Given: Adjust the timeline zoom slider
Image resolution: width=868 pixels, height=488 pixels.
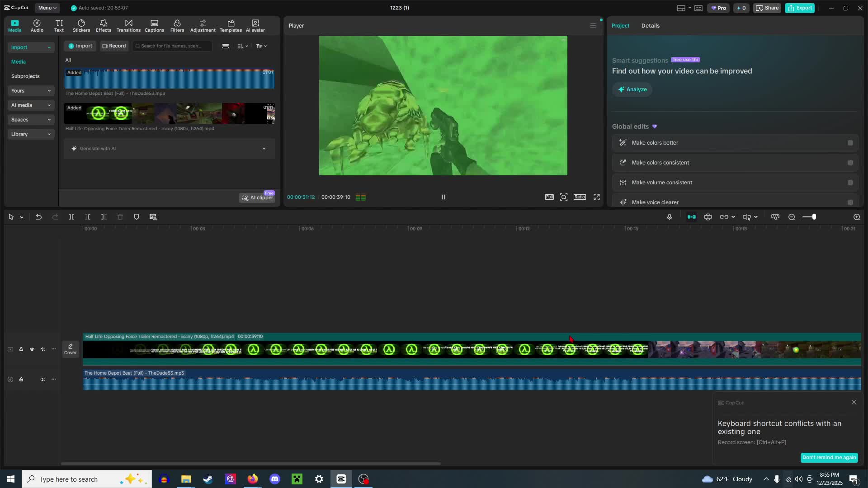Looking at the screenshot, I should point(814,217).
